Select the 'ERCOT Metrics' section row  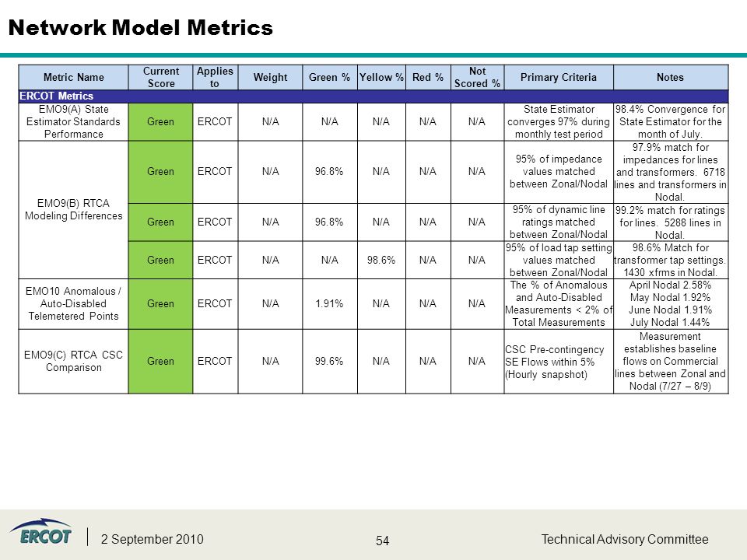coord(373,96)
